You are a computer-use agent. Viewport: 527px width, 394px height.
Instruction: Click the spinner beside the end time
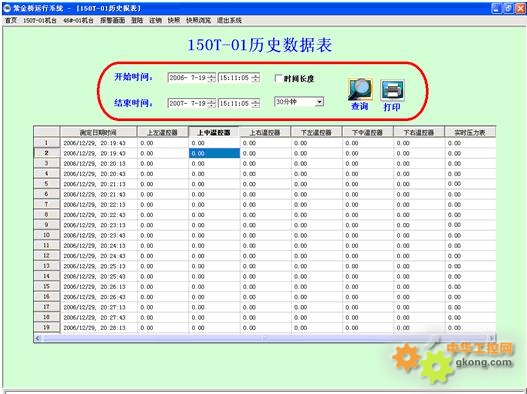click(256, 103)
